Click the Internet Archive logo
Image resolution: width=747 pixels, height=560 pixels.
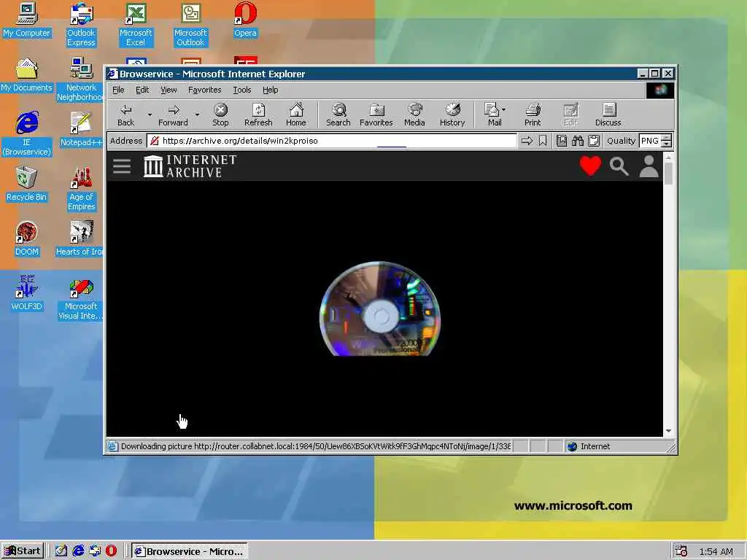pos(190,166)
